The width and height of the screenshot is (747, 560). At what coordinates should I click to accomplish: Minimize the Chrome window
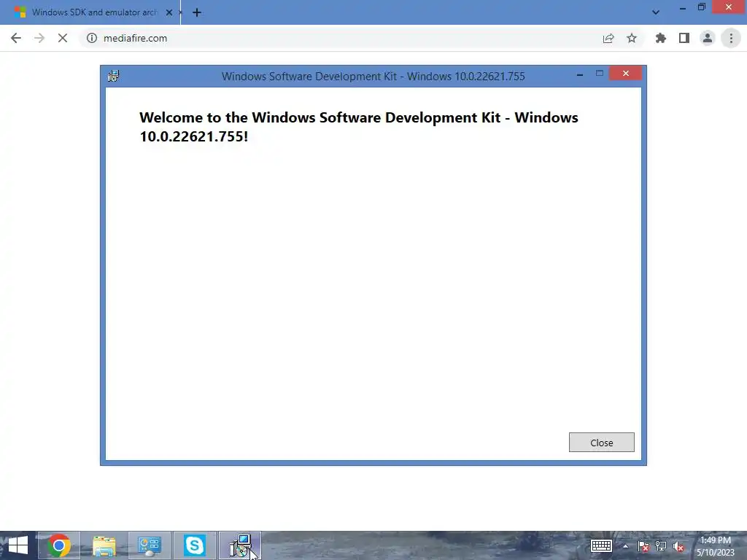683,7
